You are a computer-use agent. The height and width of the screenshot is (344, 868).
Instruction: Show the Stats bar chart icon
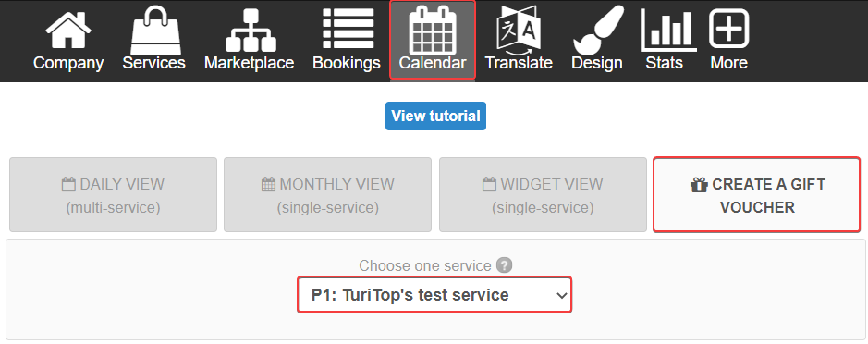coord(667,31)
